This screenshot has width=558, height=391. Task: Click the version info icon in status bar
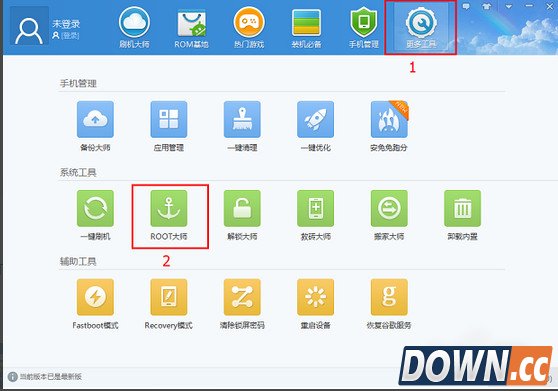pyautogui.click(x=12, y=376)
